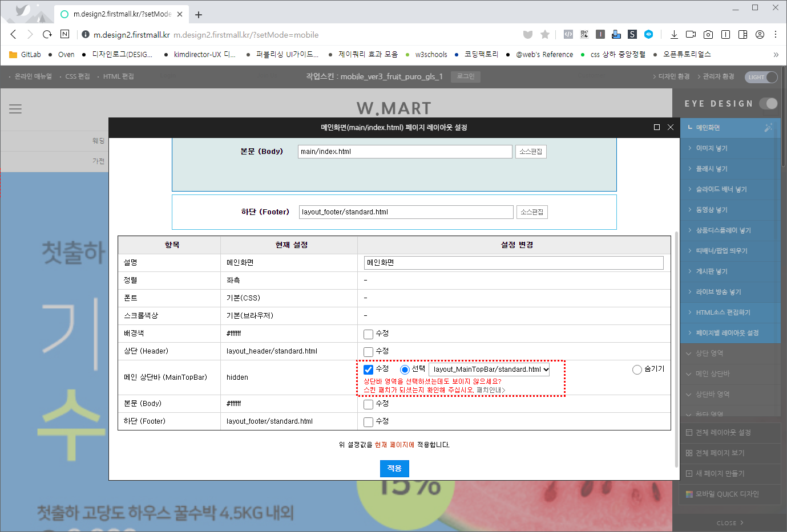The height and width of the screenshot is (532, 787).
Task: Open HTML 편집 menu item
Action: 119,76
